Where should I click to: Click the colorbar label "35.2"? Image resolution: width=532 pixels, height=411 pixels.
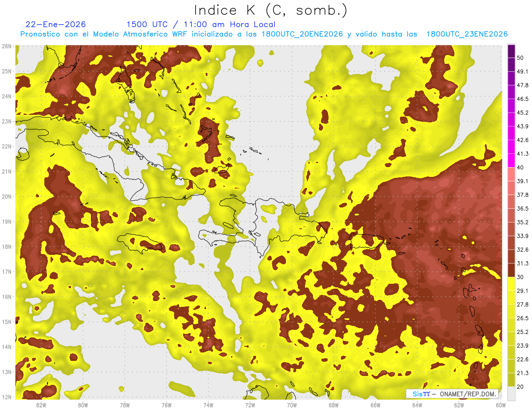522,222
